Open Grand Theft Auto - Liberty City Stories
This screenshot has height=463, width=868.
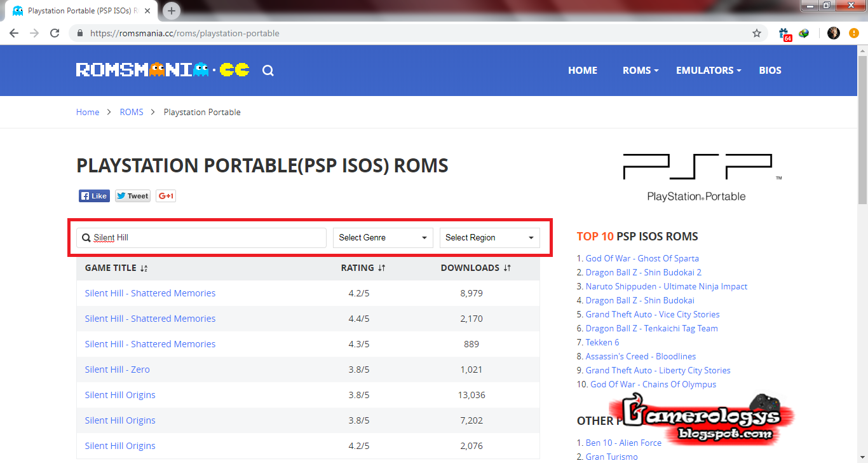click(x=658, y=370)
